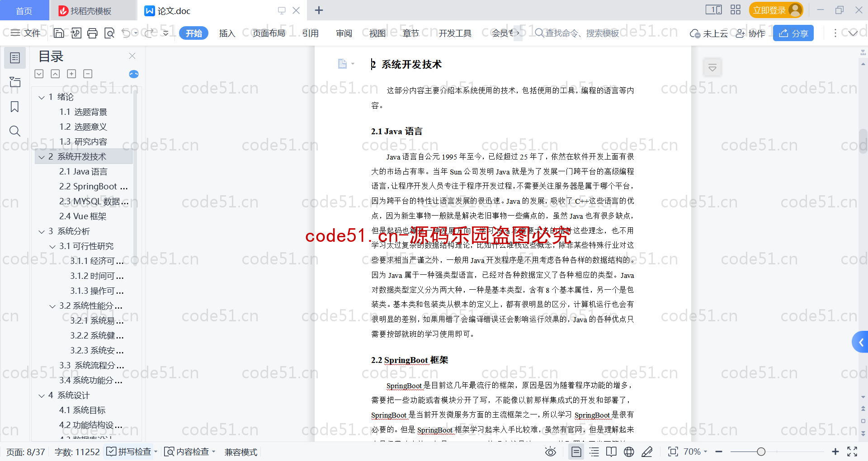Open the 文件 menu
Screen dimensions: 868x461
pos(26,33)
